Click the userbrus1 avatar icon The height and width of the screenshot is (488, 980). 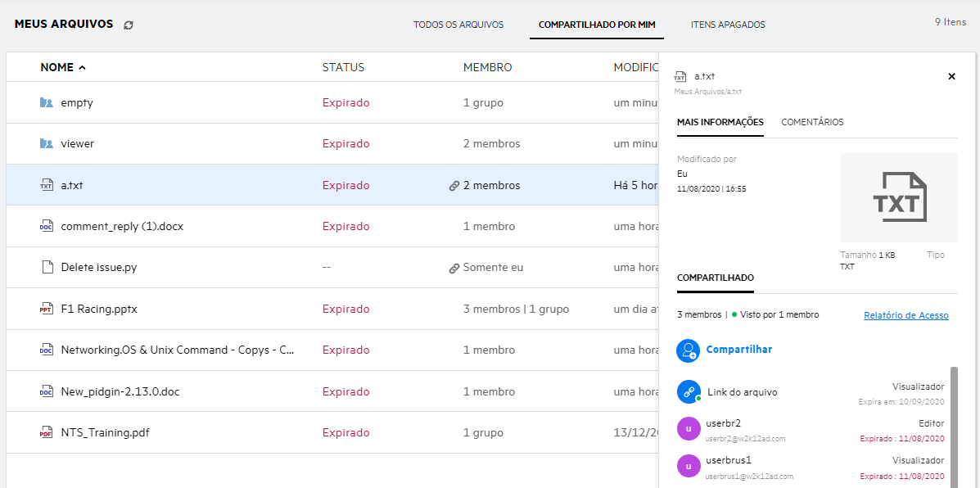[688, 466]
